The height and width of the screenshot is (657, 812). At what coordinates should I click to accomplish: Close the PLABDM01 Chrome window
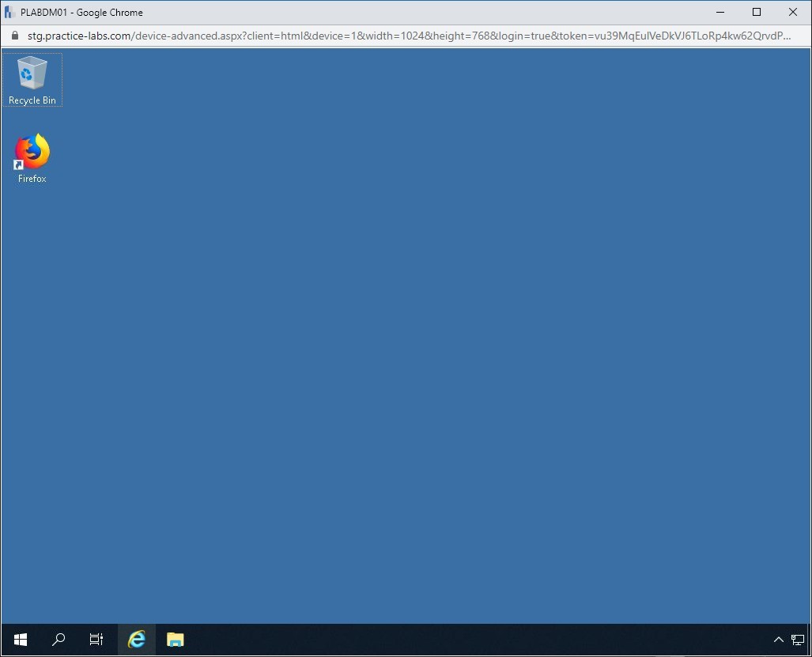(x=792, y=12)
